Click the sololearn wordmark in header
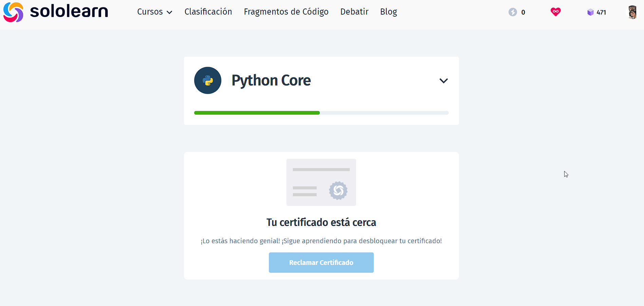This screenshot has width=644, height=306. tap(69, 11)
